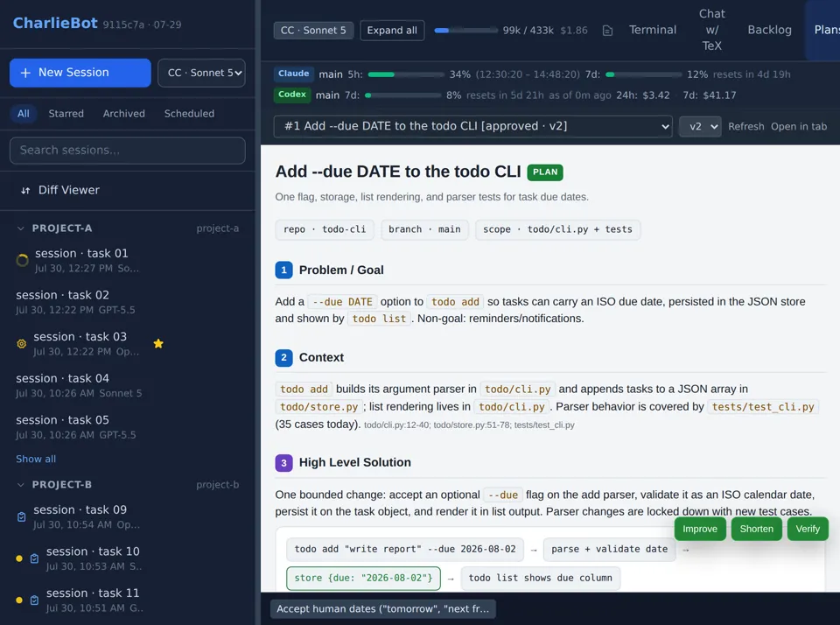Open session · task 02
840x625 pixels.
pos(128,302)
